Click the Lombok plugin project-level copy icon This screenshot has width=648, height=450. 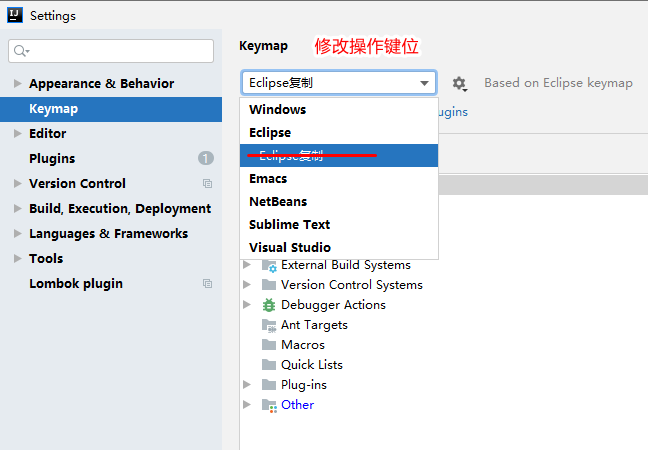207,283
